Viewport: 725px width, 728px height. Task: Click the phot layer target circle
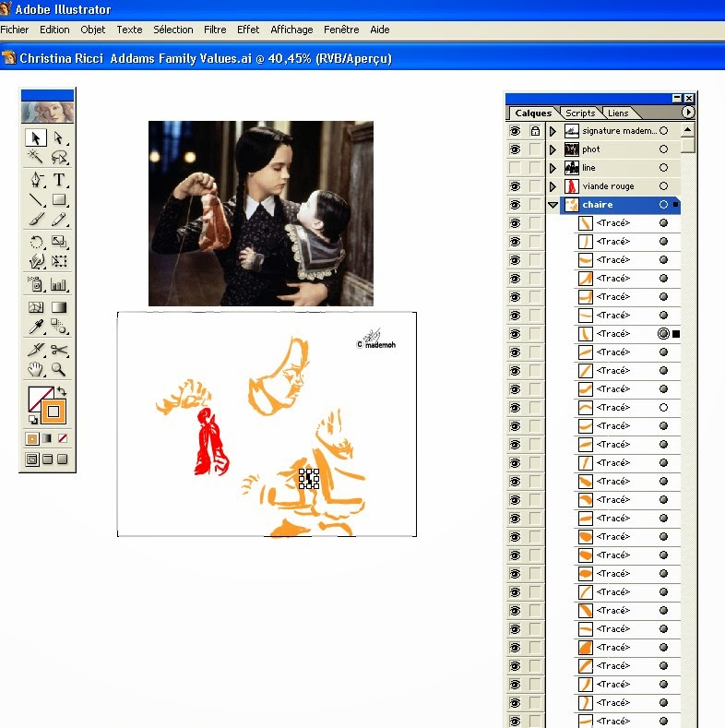[664, 149]
